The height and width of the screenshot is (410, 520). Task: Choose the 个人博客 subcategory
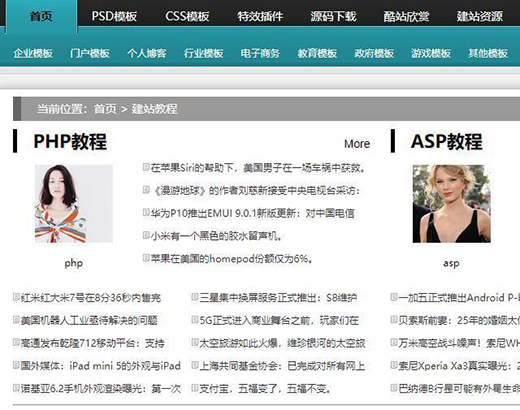pyautogui.click(x=147, y=53)
